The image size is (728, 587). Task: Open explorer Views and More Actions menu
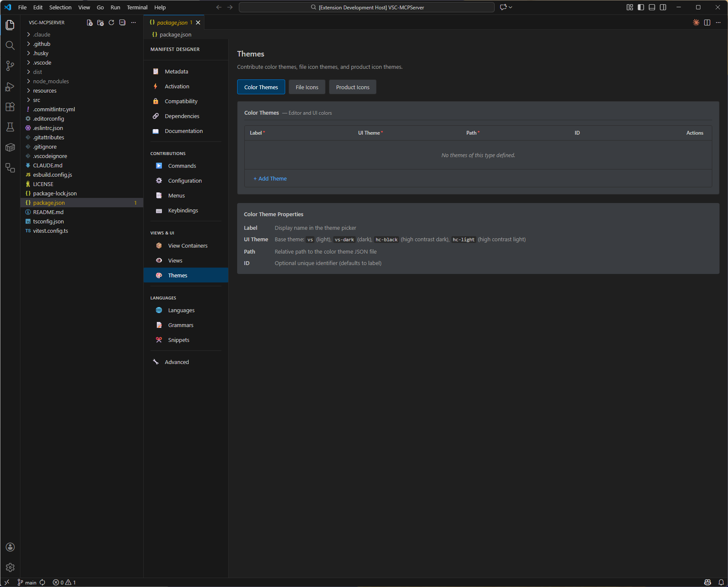point(133,23)
